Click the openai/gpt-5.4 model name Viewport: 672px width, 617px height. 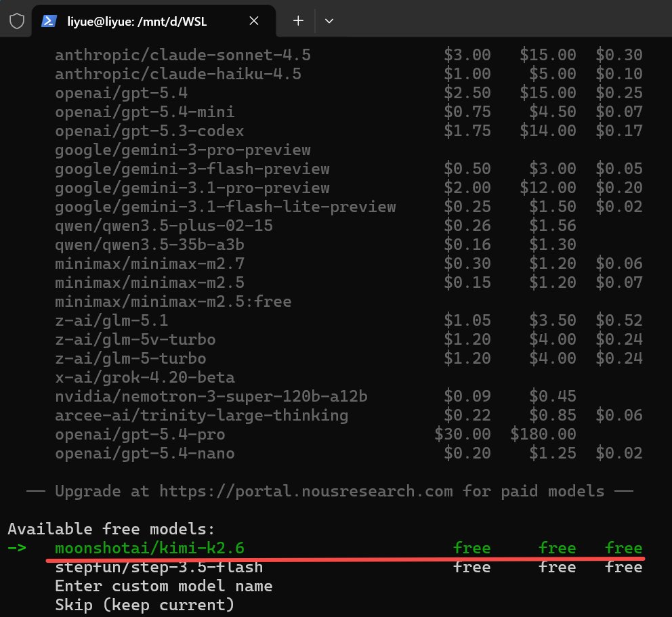click(121, 93)
